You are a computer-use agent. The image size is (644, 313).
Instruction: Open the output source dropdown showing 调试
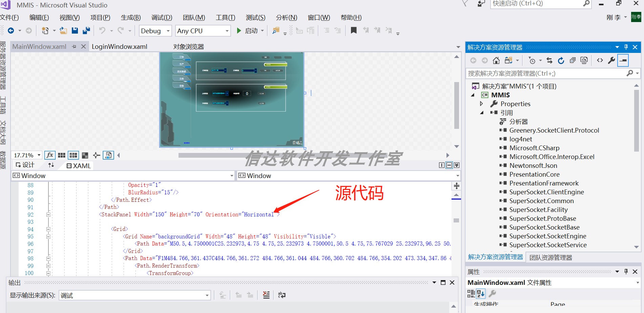tap(207, 295)
